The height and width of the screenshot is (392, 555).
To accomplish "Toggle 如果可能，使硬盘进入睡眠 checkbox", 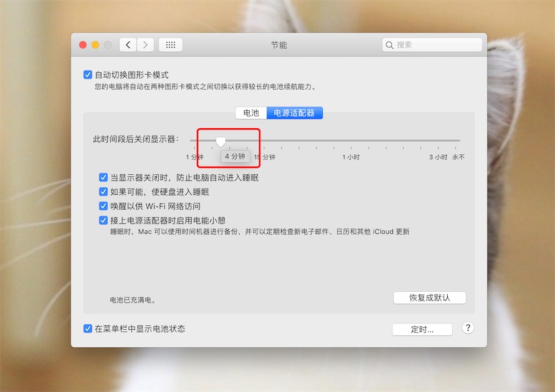I will click(103, 192).
